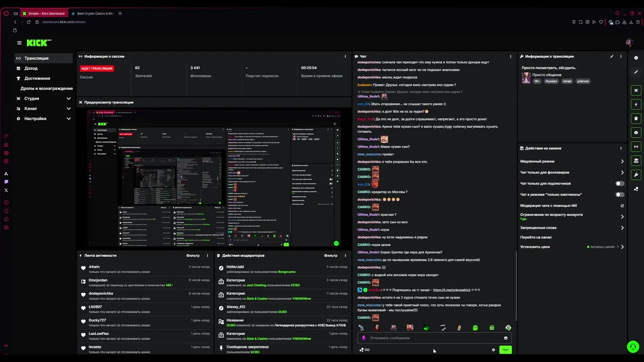Insert the green ghost emote
644x362 pixels.
click(475, 328)
